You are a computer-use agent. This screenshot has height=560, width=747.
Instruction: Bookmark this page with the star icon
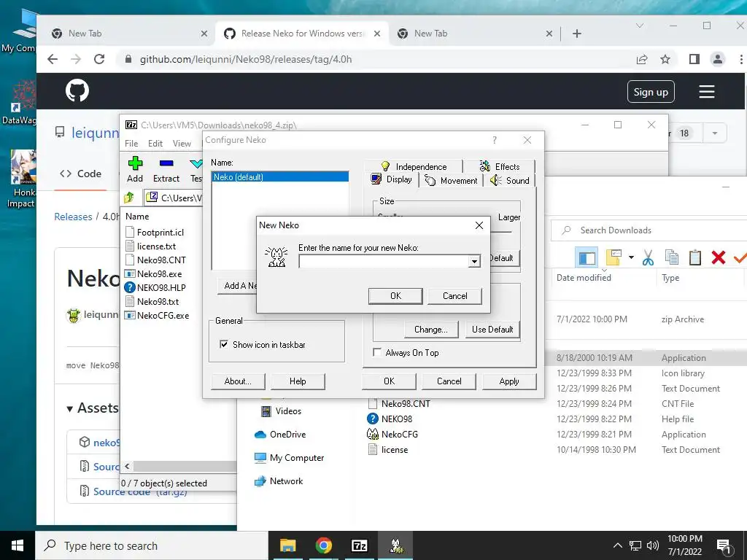click(x=665, y=59)
